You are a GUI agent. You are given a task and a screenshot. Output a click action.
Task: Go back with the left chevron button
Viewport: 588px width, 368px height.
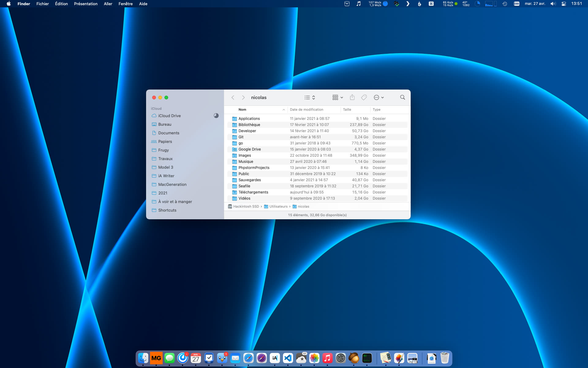click(233, 98)
